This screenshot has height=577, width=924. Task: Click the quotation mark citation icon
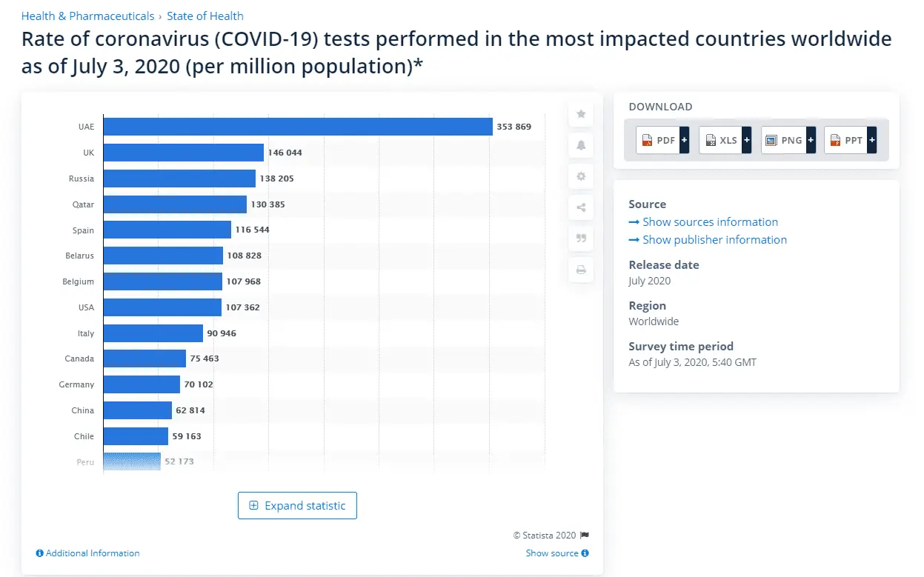tap(581, 239)
